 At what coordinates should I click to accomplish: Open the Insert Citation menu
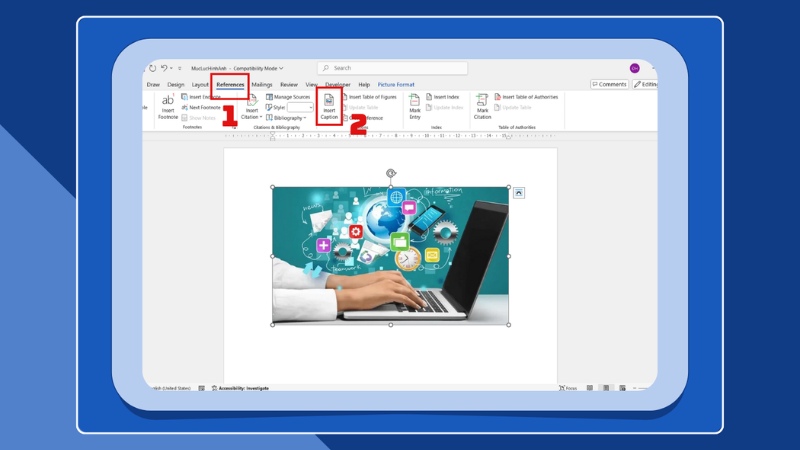pos(252,109)
